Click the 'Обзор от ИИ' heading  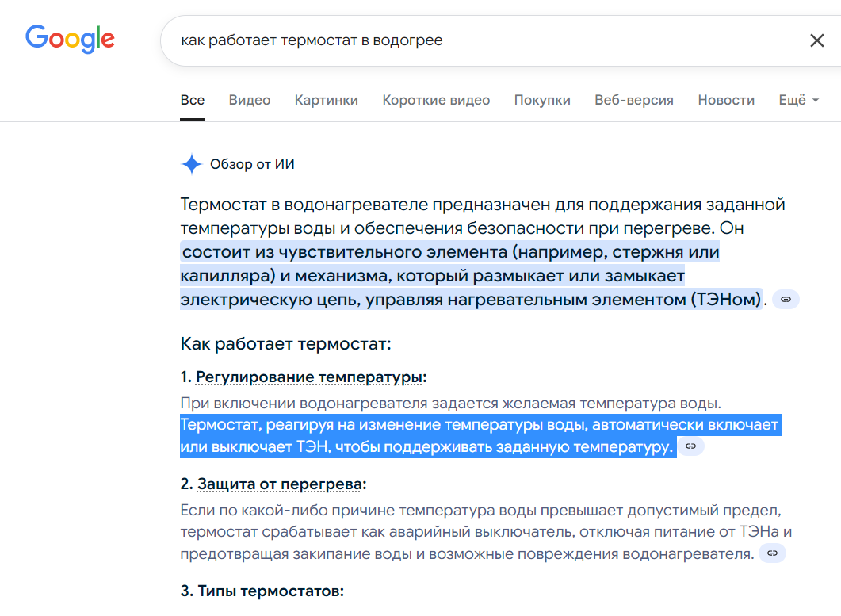252,164
